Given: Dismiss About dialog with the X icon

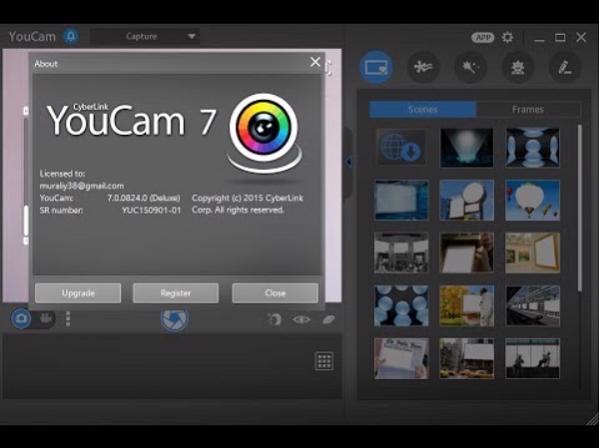Looking at the screenshot, I should pos(315,62).
